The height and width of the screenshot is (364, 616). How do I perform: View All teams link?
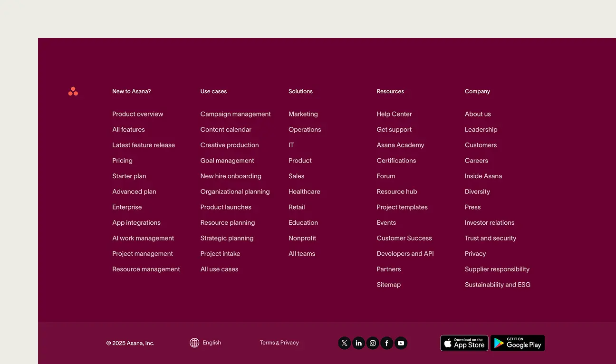coord(302,254)
